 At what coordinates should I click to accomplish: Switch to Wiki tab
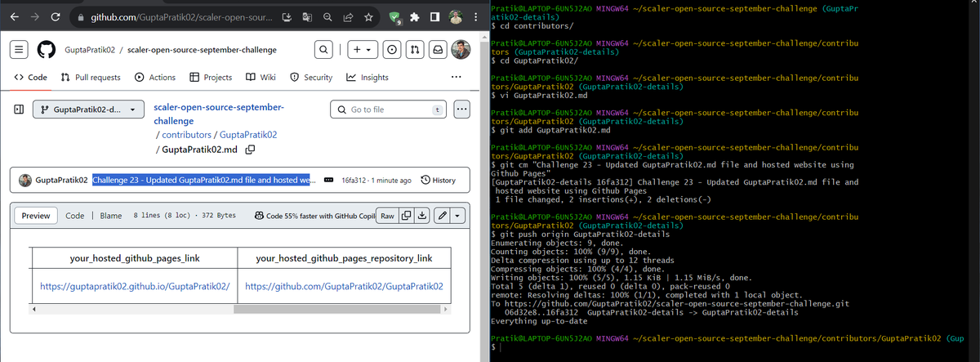point(261,78)
